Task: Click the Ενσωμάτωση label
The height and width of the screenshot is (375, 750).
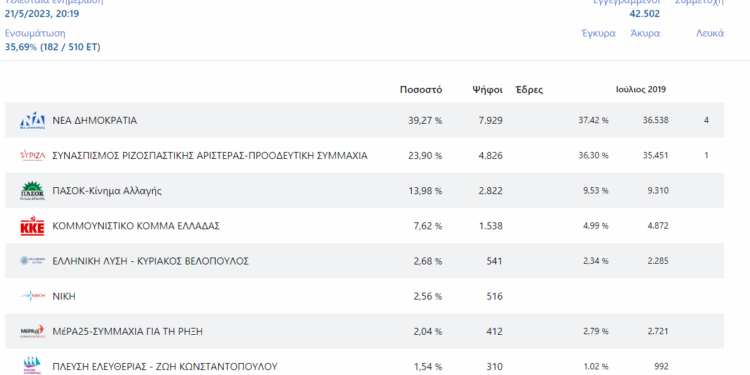Action: click(x=35, y=33)
